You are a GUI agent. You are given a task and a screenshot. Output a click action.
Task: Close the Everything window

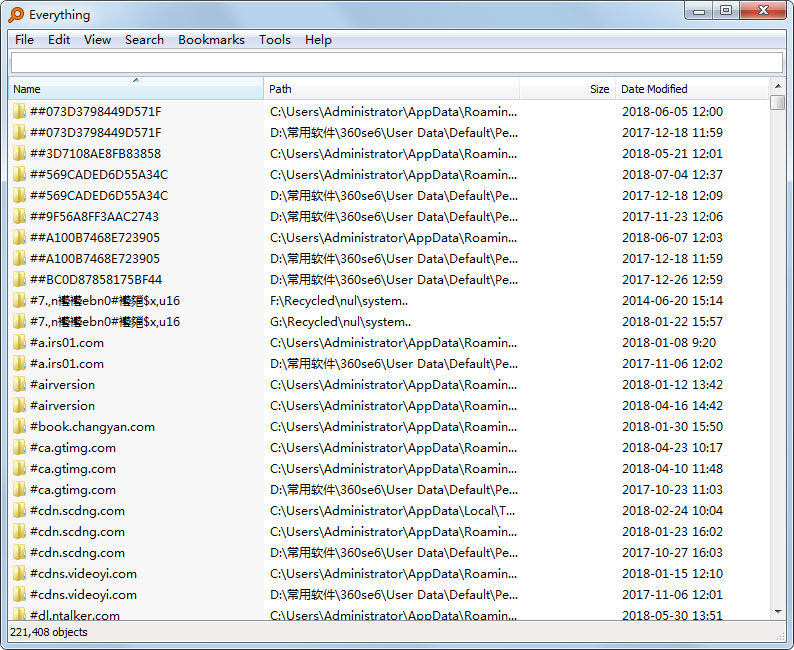coord(763,11)
